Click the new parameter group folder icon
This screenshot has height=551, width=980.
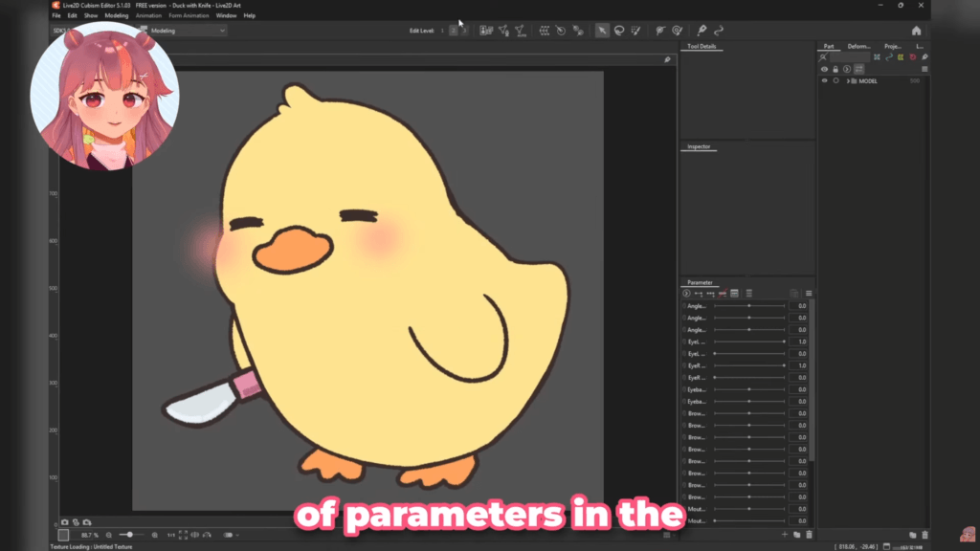[796, 535]
